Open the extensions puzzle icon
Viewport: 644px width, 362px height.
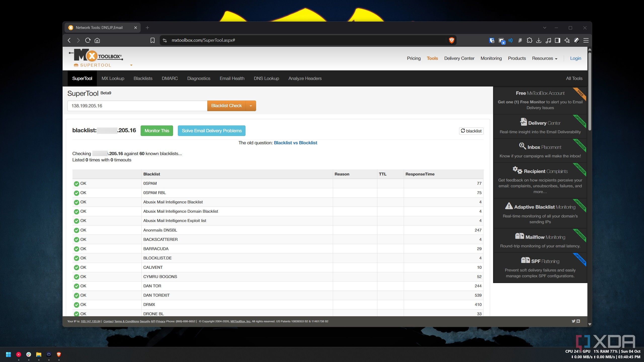click(529, 40)
